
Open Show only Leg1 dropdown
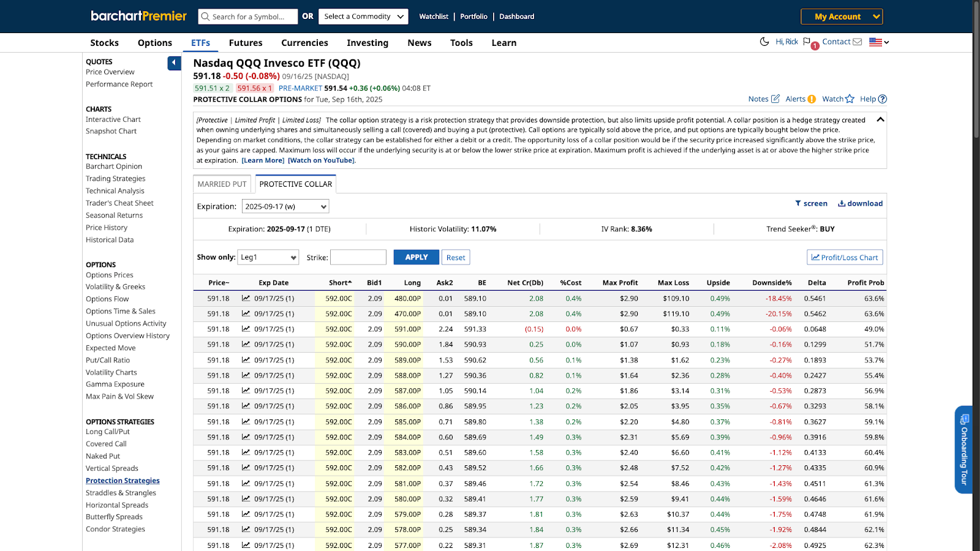point(268,257)
